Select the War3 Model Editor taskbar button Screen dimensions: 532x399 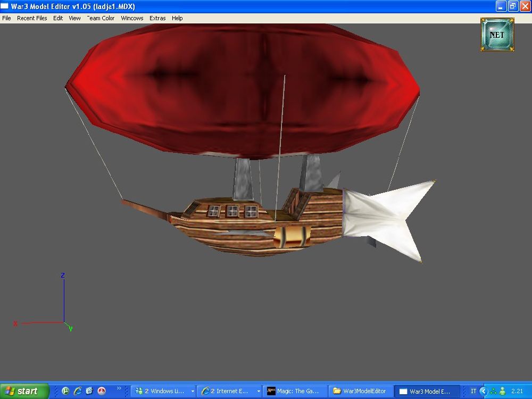tap(427, 391)
